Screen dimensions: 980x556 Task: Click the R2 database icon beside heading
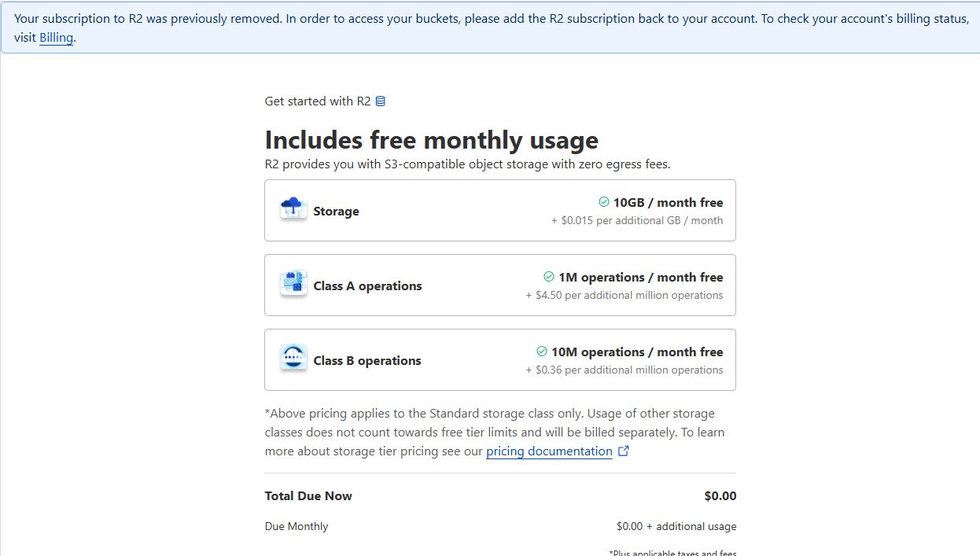tap(381, 101)
